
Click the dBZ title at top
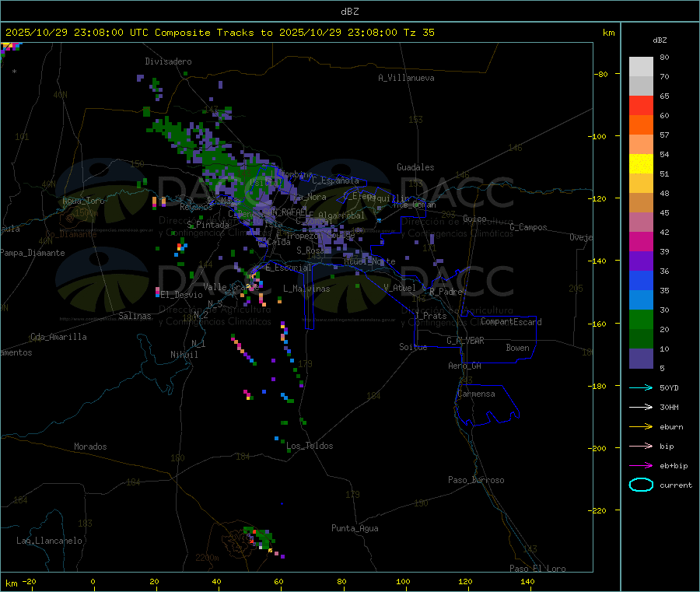click(349, 11)
